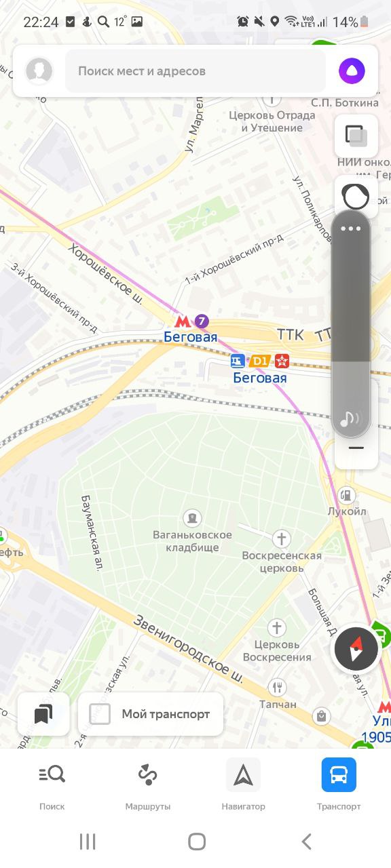This screenshot has width=391, height=868.
Task: Tap the Ваганьковское кладбище map marker
Action: point(193,519)
